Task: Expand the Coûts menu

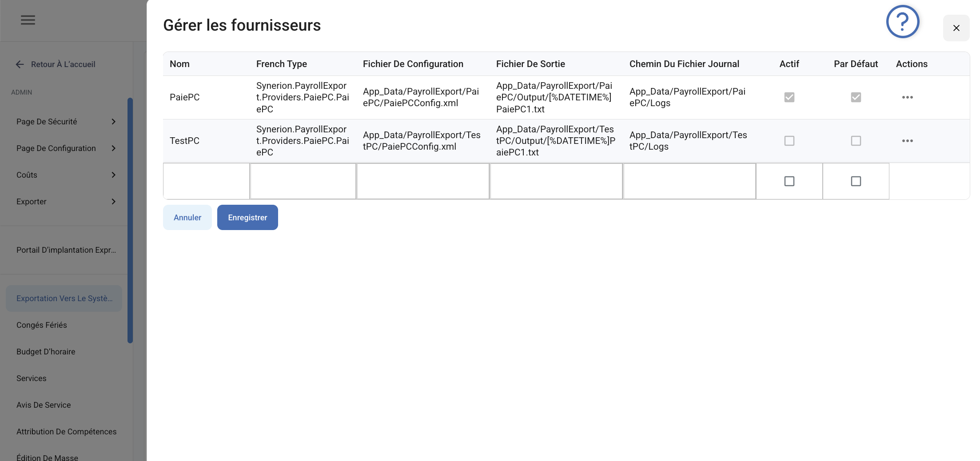Action: point(114,175)
